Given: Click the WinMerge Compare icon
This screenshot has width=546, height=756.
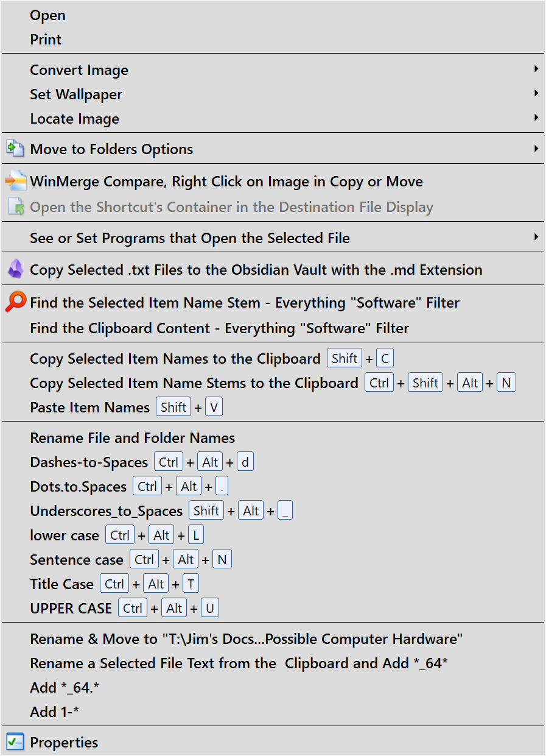Looking at the screenshot, I should 16,181.
